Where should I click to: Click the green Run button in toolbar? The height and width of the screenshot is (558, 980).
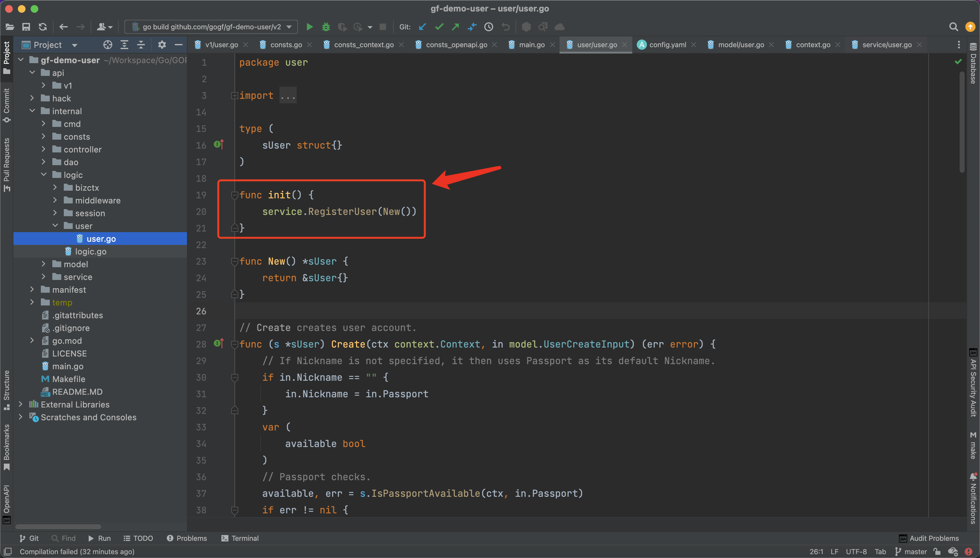pos(309,27)
